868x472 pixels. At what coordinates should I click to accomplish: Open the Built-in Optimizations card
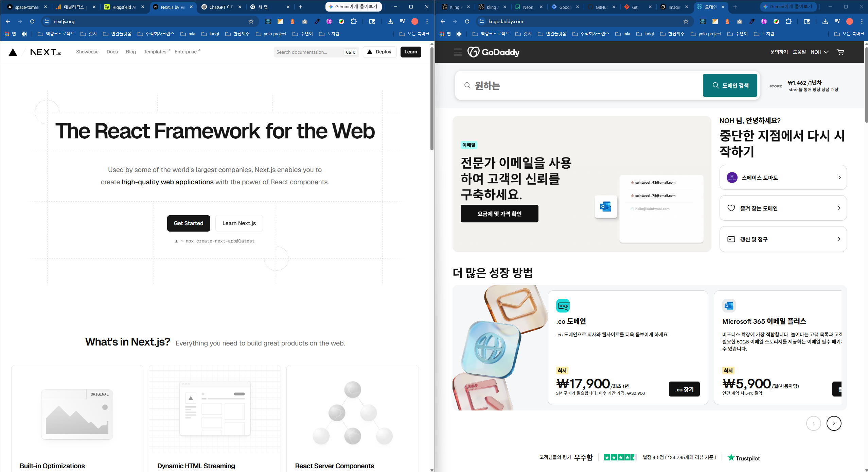click(x=77, y=418)
